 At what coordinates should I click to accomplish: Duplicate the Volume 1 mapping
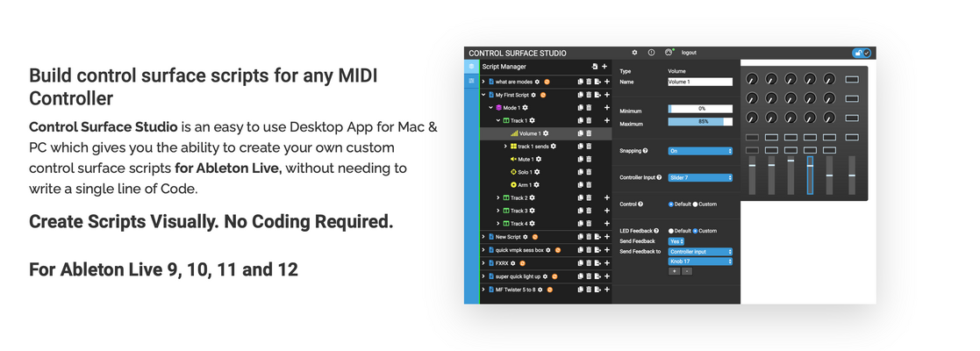[581, 133]
